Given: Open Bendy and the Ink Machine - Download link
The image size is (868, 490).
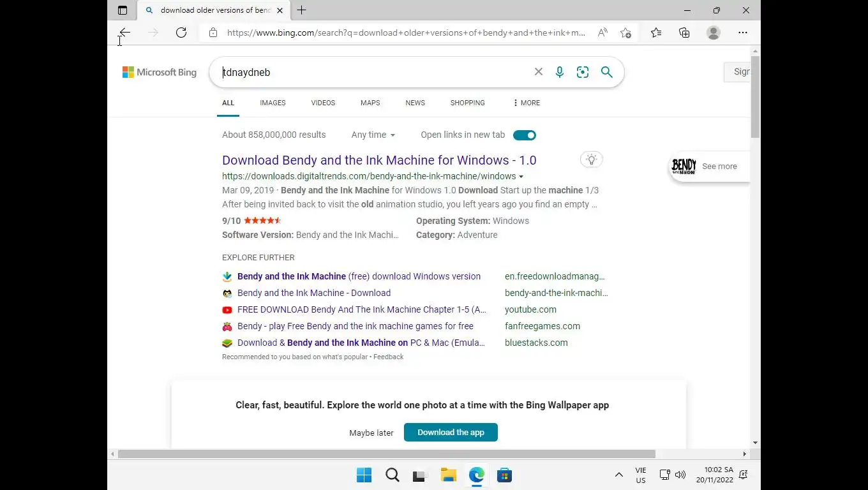Looking at the screenshot, I should (314, 293).
